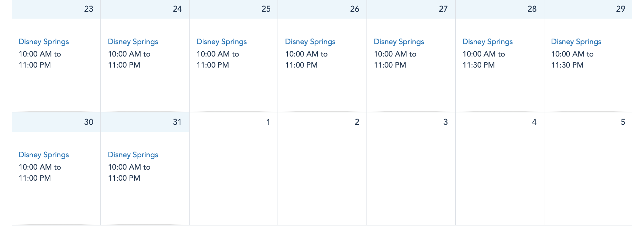
Task: Follow the Disney Springs link for the 31st
Action: click(x=133, y=155)
